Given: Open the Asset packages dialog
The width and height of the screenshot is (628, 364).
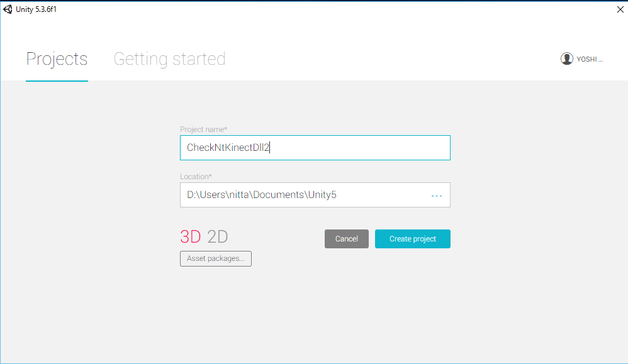Looking at the screenshot, I should (216, 258).
